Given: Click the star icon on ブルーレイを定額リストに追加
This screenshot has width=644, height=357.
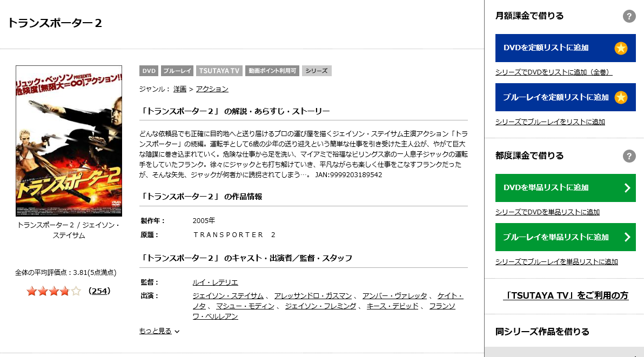Looking at the screenshot, I should point(621,97).
